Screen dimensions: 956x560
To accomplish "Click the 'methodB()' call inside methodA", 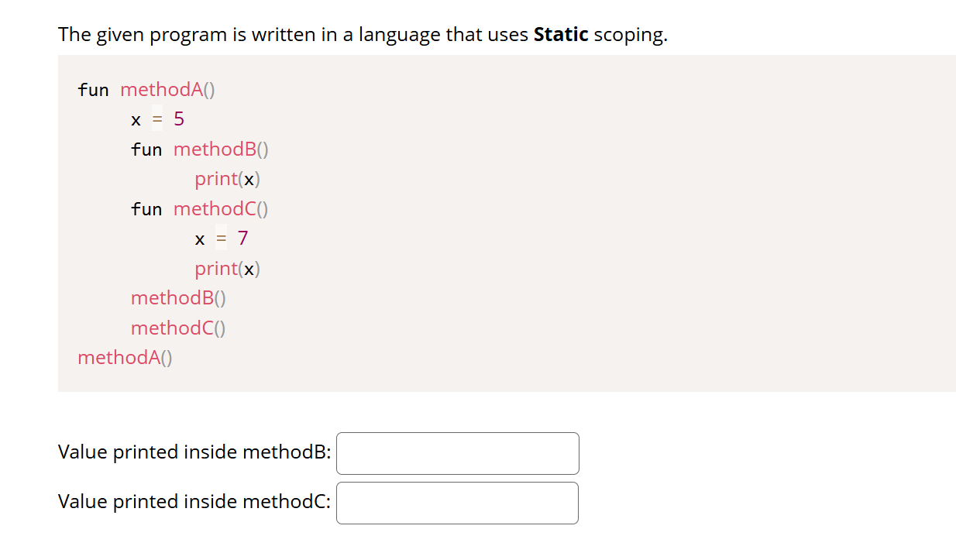I will pos(178,297).
